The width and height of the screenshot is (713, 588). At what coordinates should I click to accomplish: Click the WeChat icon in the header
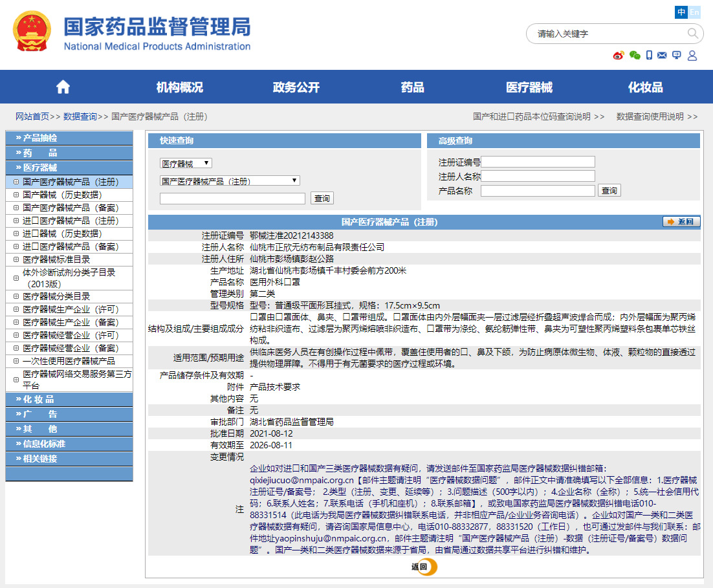634,56
